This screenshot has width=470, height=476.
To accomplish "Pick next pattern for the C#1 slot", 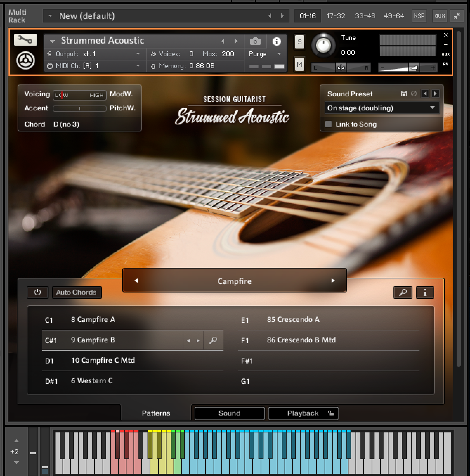I will (x=198, y=340).
